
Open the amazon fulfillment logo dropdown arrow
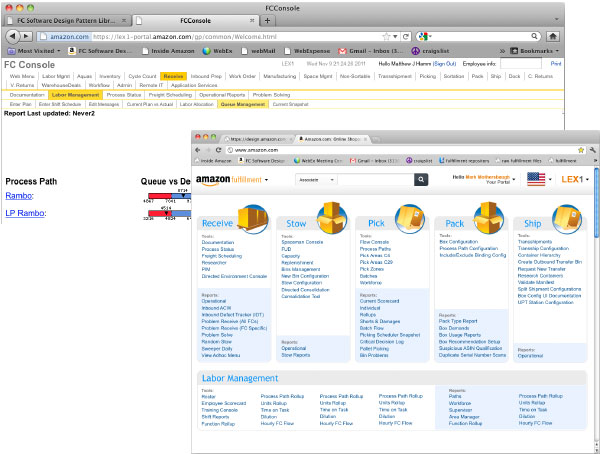click(x=266, y=180)
